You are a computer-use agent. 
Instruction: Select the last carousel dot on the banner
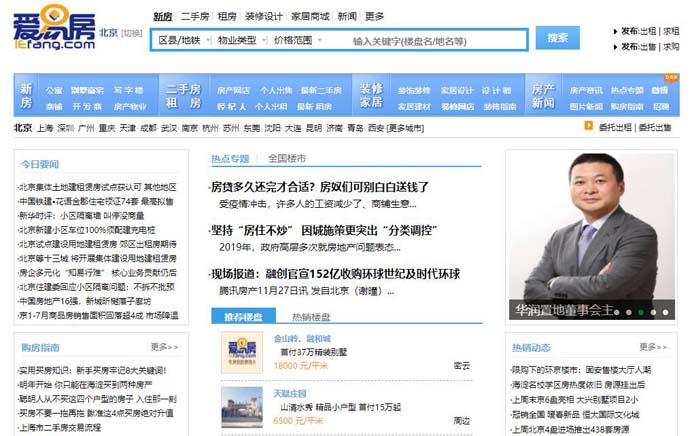pyautogui.click(x=666, y=312)
